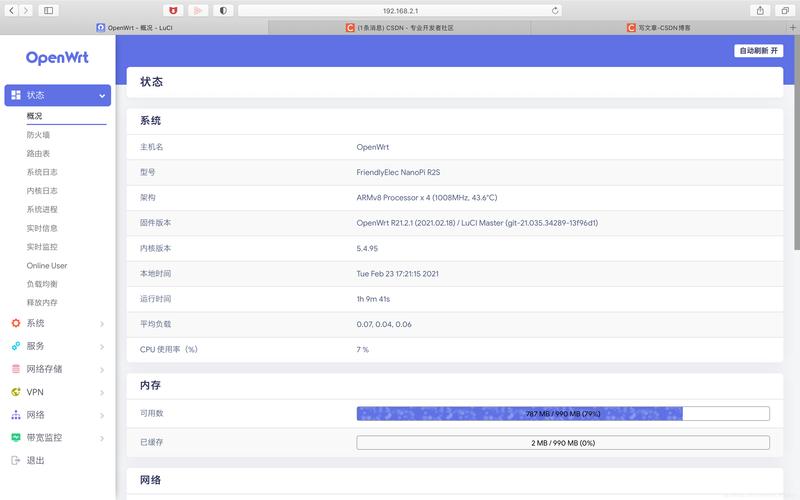Select the 带宽监控 monitor icon
This screenshot has width=800, height=500.
(16, 437)
